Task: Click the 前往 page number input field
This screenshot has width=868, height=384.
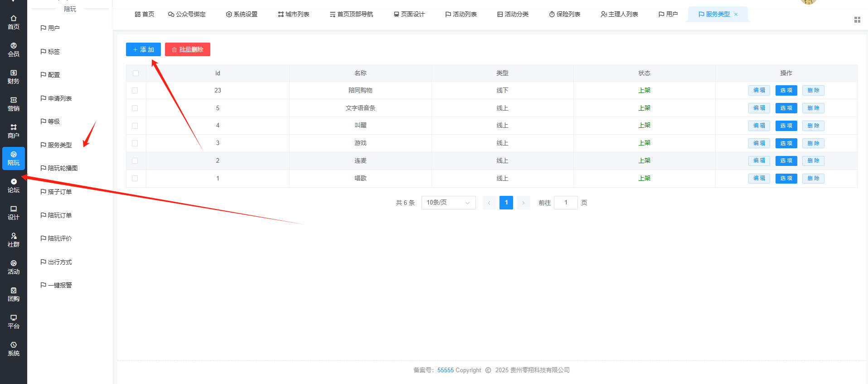Action: click(x=566, y=203)
